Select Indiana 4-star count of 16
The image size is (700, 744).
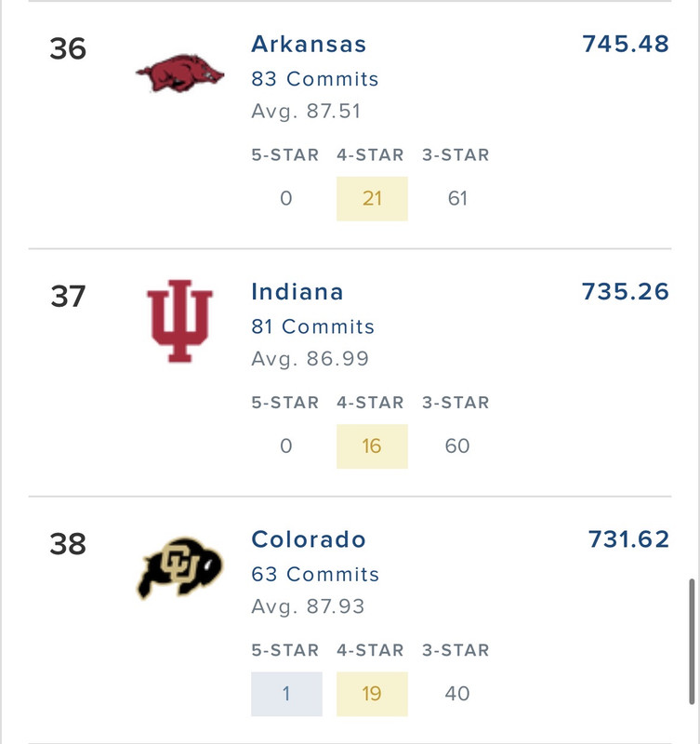[372, 446]
